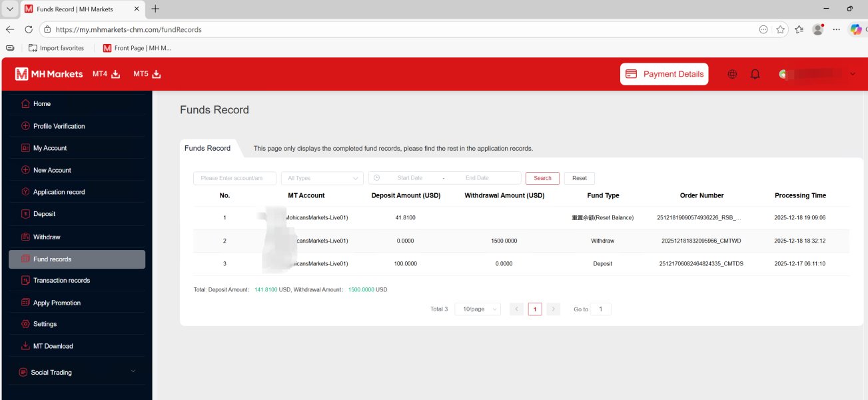868x400 pixels.
Task: Click the Search button
Action: pos(542,178)
